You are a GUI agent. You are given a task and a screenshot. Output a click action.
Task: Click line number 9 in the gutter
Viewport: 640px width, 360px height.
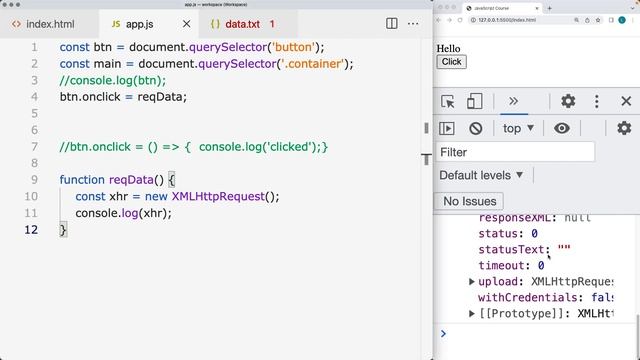[x=34, y=180]
